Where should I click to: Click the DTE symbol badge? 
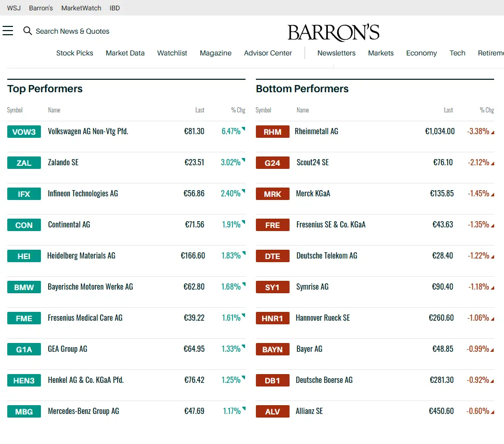pos(272,256)
